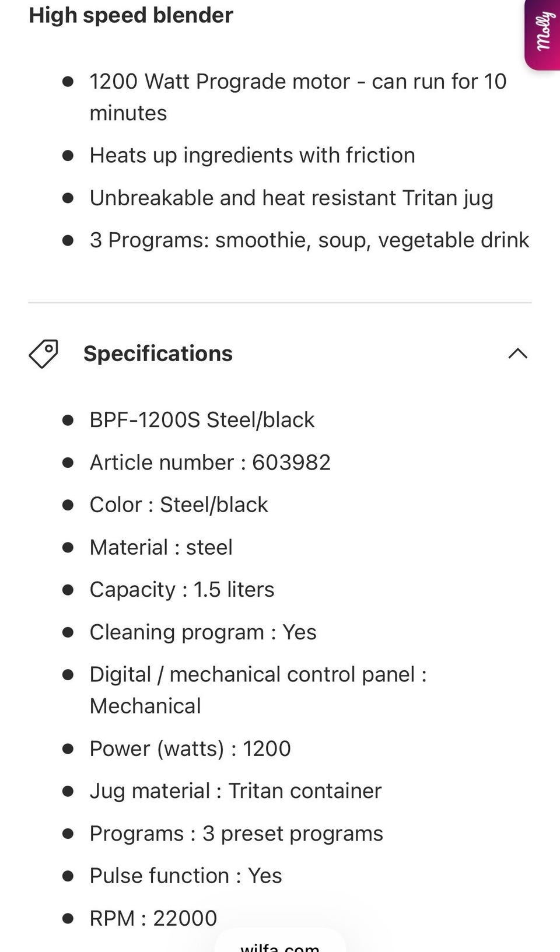560x952 pixels.
Task: Click the Pulse function Yes line
Action: click(185, 876)
